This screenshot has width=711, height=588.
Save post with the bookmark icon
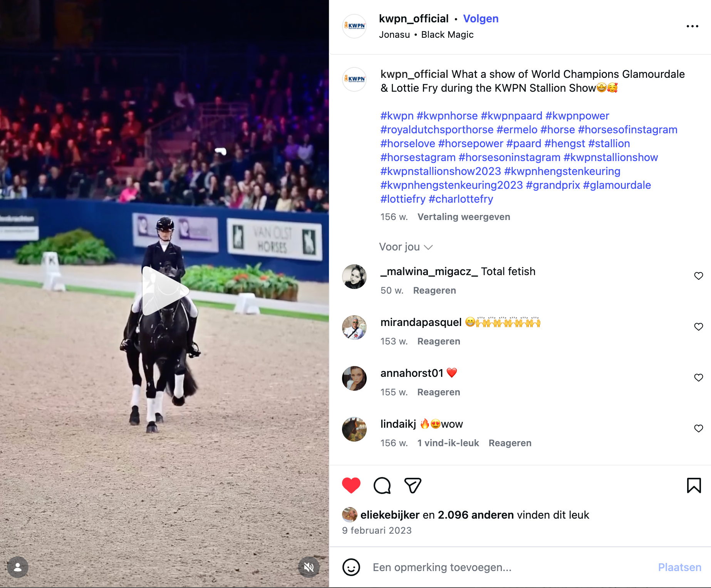coord(694,486)
